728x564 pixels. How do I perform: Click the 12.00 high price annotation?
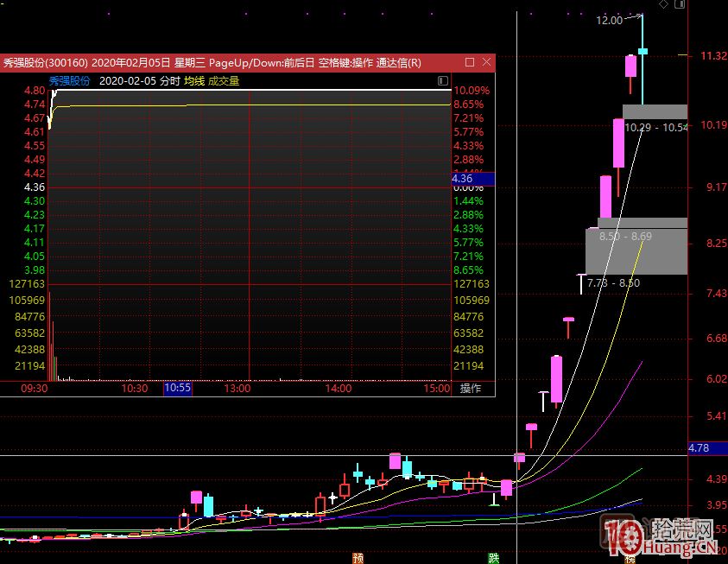[x=609, y=20]
